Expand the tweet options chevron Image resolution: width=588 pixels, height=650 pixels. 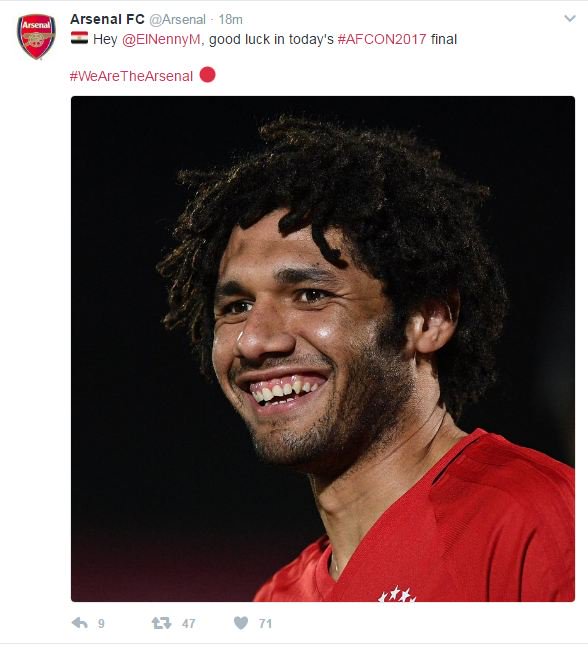[570, 18]
